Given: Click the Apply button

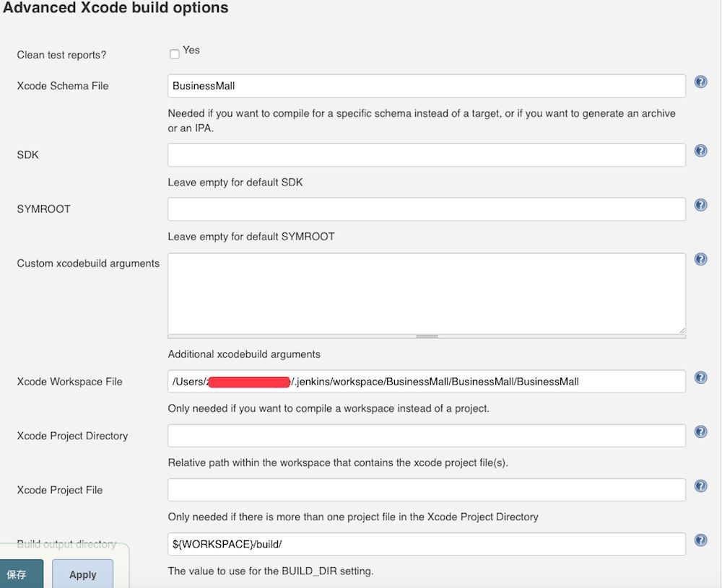Looking at the screenshot, I should tap(82, 574).
